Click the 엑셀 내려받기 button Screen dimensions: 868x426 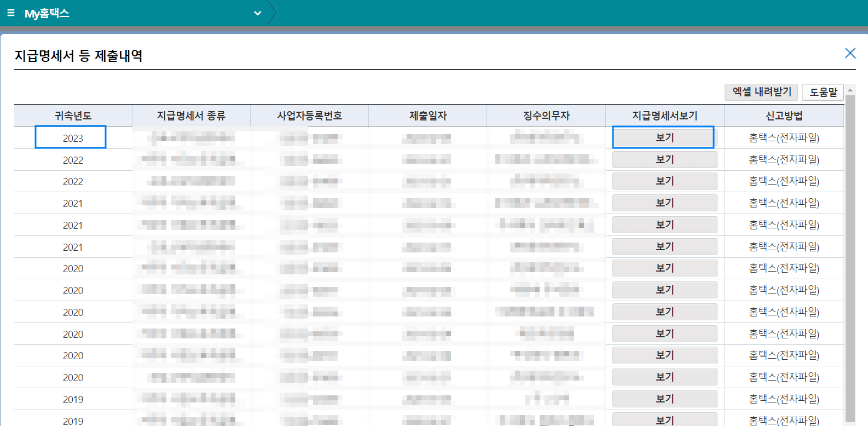(762, 92)
